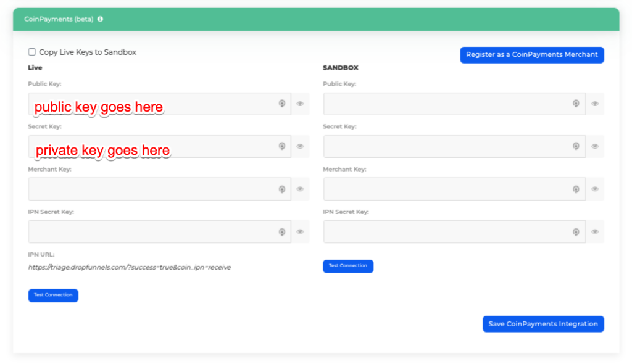Screen dimensions: 632x364
Task: Focus the Live Merchant Key input field
Action: pos(148,189)
